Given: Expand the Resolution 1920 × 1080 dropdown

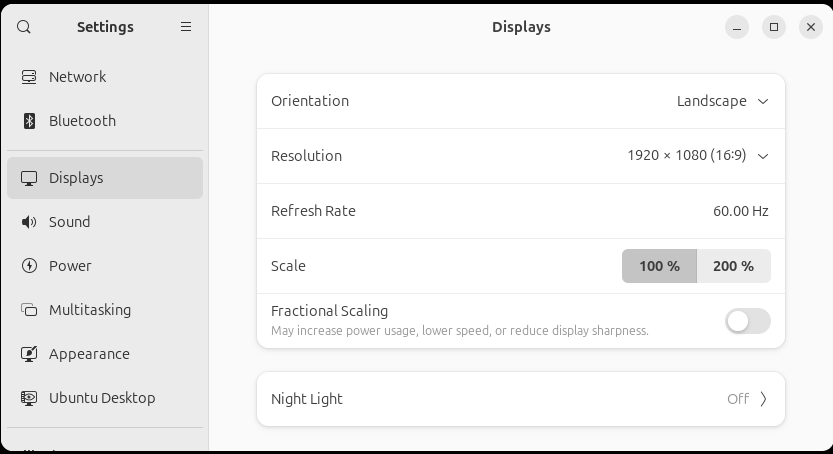Looking at the screenshot, I should (x=697, y=156).
